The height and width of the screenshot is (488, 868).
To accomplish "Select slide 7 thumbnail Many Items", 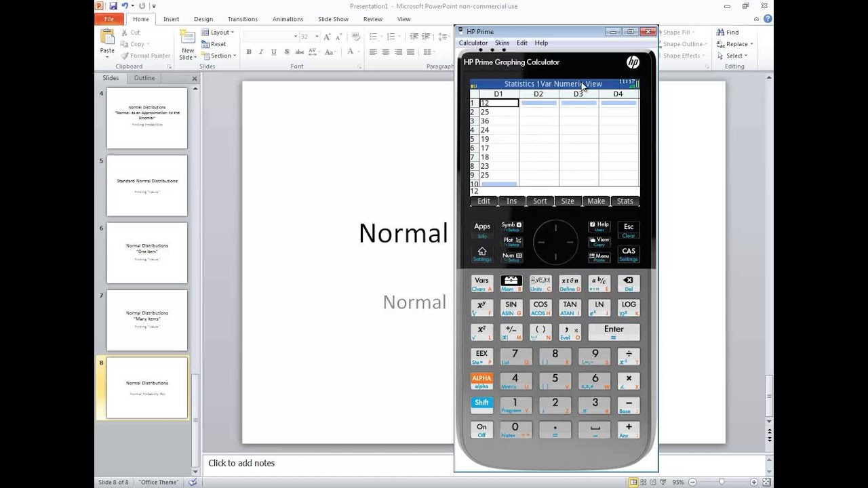I will point(147,321).
